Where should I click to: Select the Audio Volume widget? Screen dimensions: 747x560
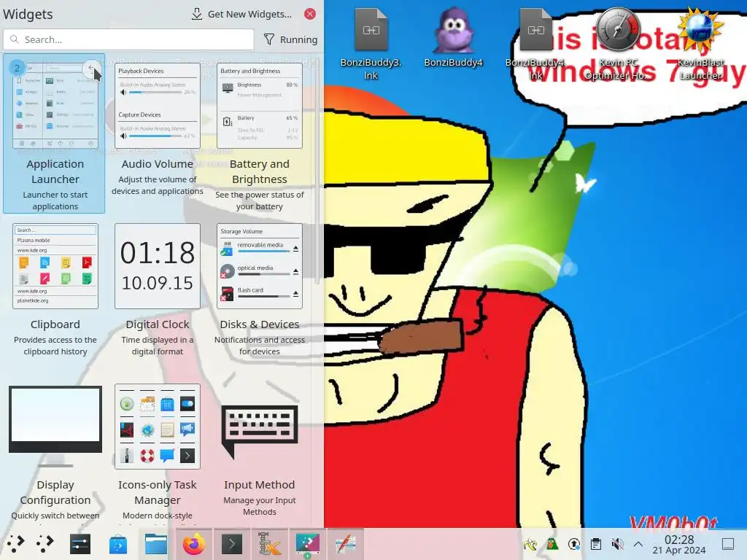[158, 133]
